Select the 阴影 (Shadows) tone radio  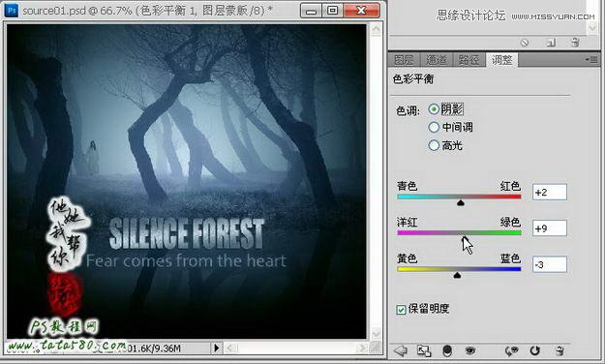point(434,109)
